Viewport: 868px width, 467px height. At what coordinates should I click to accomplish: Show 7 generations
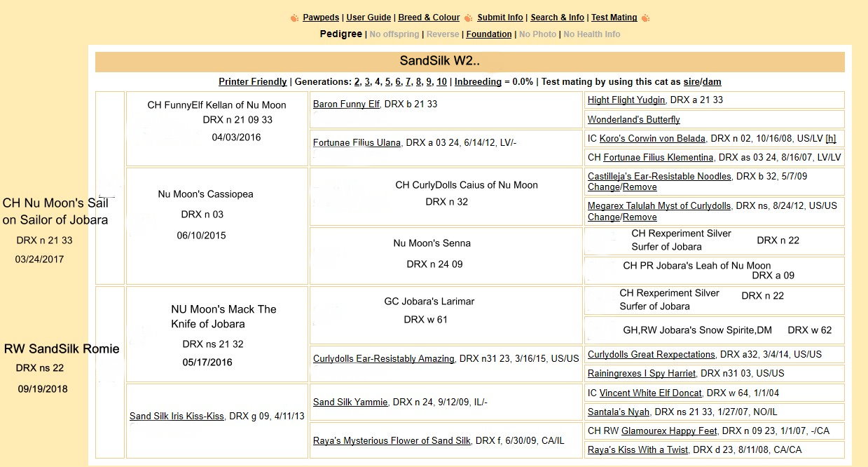click(x=408, y=81)
